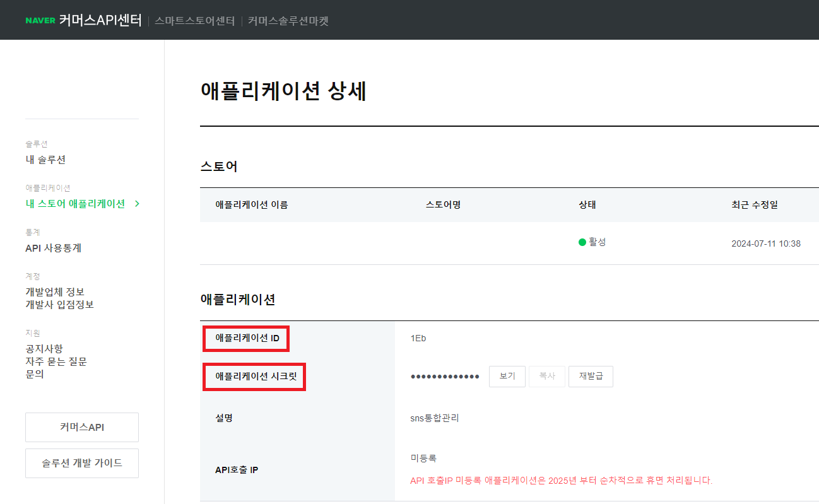Click the chevron beside 내 스토어 애플리케이션
The height and width of the screenshot is (504, 819).
pyautogui.click(x=137, y=204)
